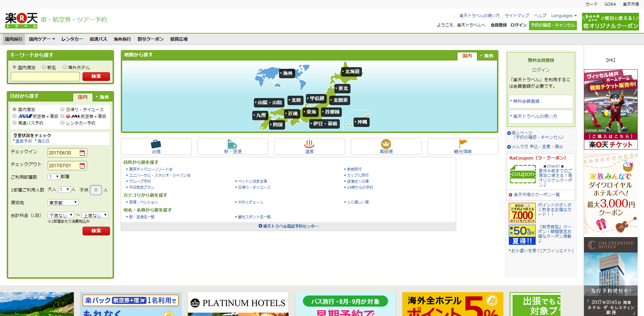Open the check-out date calendar icon
Image resolution: width=644 pixels, height=316 pixels.
coord(83,165)
